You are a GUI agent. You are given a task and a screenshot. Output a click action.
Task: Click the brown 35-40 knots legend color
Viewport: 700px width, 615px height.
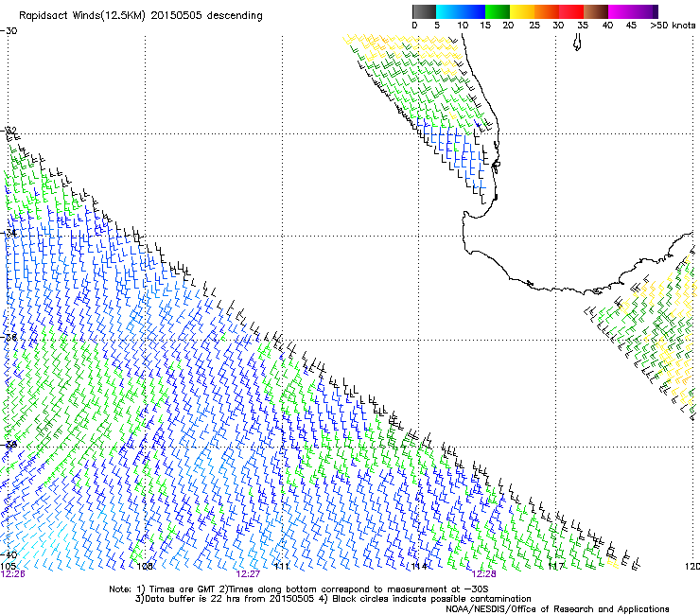[x=596, y=11]
